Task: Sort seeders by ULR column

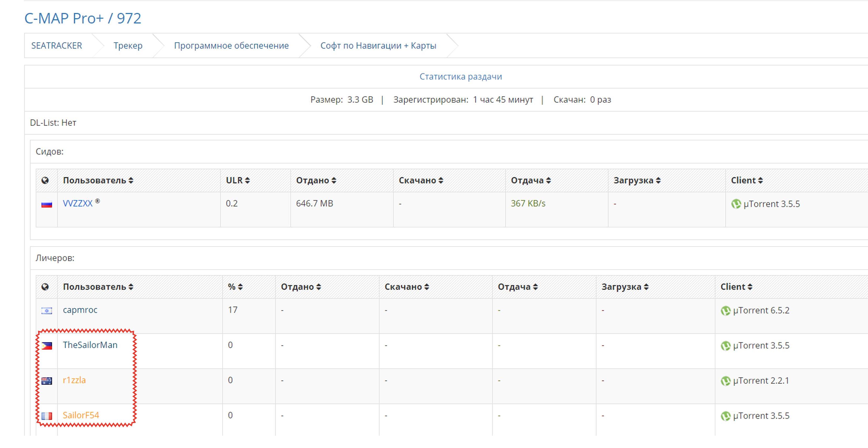Action: pos(238,180)
